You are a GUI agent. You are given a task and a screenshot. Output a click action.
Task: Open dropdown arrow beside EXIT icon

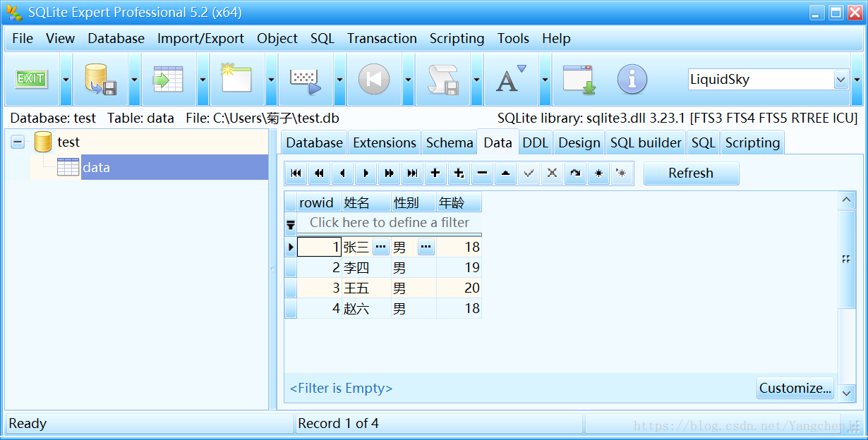point(66,79)
